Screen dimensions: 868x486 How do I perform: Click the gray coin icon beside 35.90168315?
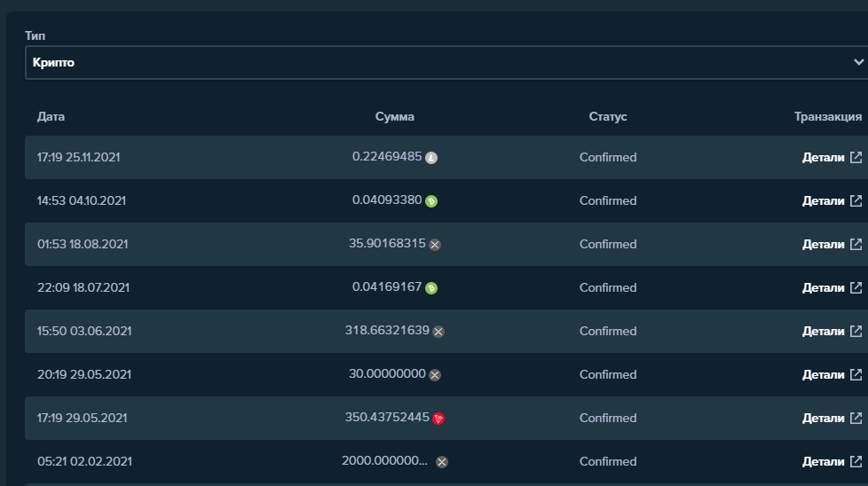click(435, 245)
